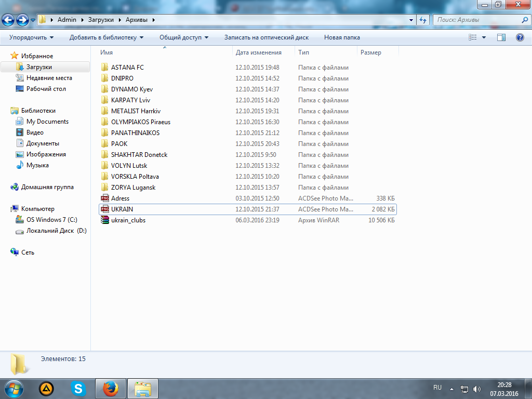This screenshot has width=532, height=399.
Task: Click the Forward navigation arrow button
Action: pyautogui.click(x=22, y=20)
